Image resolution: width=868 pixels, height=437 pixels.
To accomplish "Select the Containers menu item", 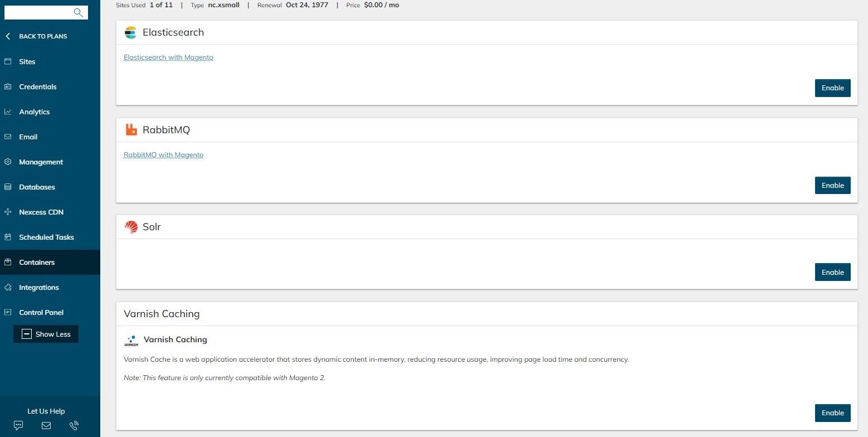I will pyautogui.click(x=50, y=262).
